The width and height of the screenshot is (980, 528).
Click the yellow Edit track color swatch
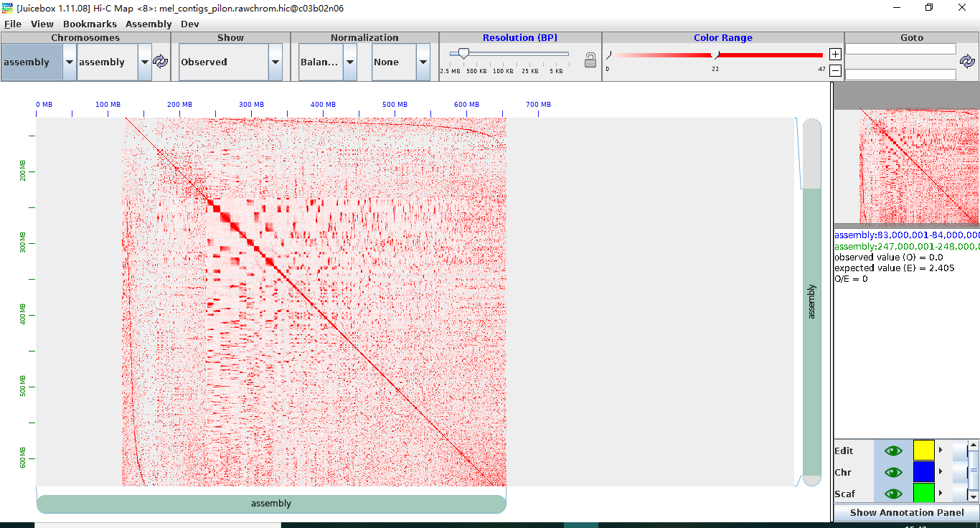point(923,451)
